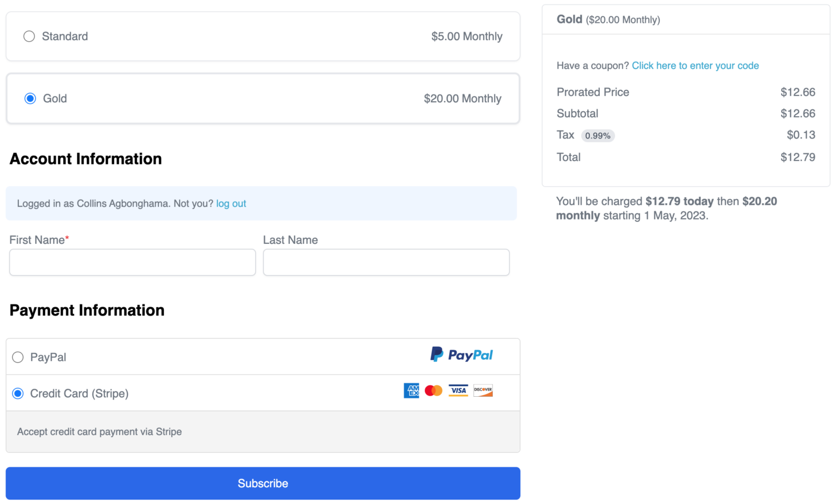Click the $20.00 Monthly price on Gold
Screen dimensions: 834x504
(463, 98)
